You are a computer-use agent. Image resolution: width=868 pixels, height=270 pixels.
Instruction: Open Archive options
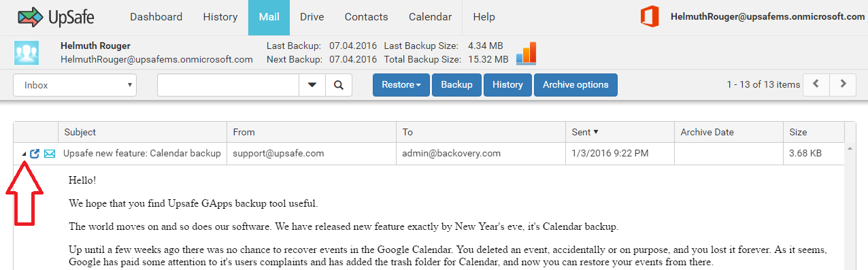tap(575, 85)
